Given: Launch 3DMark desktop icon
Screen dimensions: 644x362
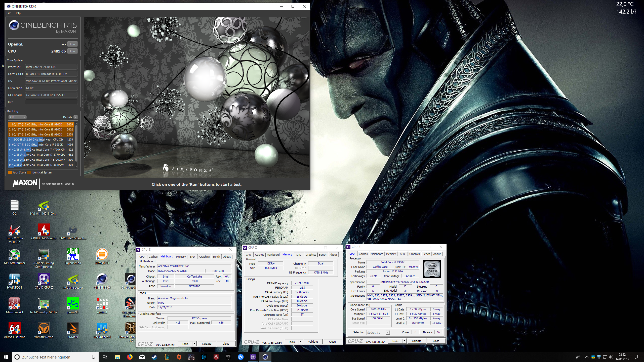Looking at the screenshot, I should click(73, 330).
